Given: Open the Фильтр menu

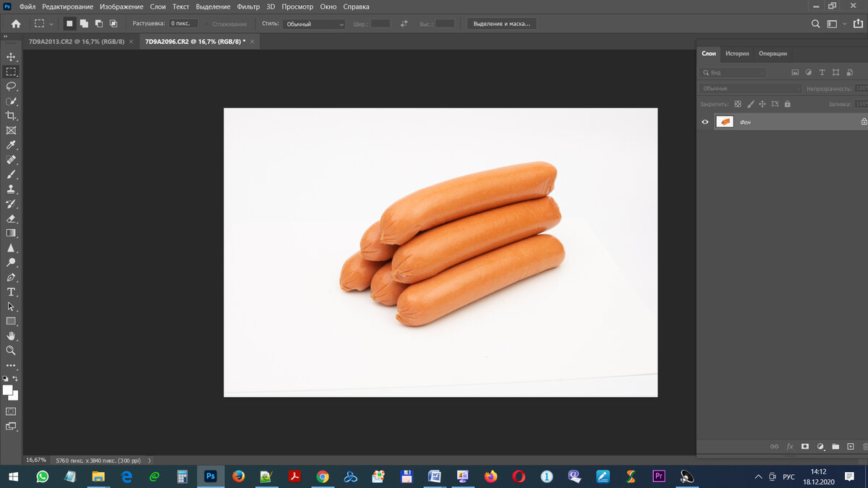Looking at the screenshot, I should [248, 7].
